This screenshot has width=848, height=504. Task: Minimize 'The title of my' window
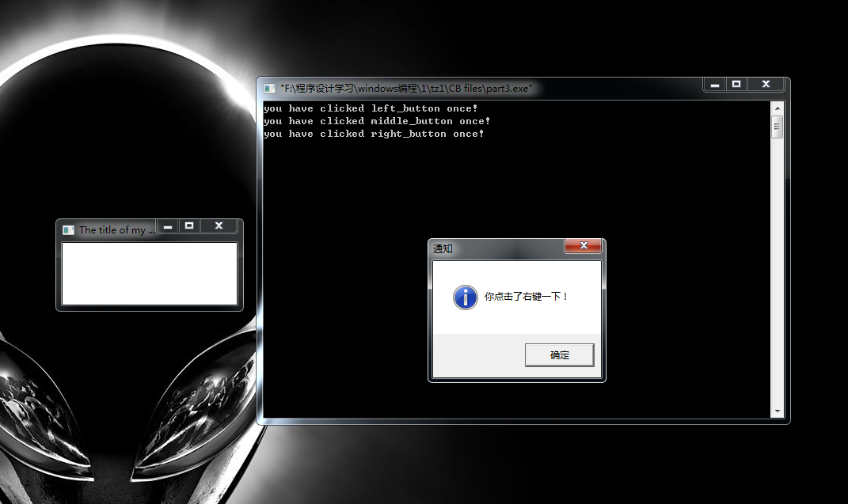pyautogui.click(x=168, y=225)
